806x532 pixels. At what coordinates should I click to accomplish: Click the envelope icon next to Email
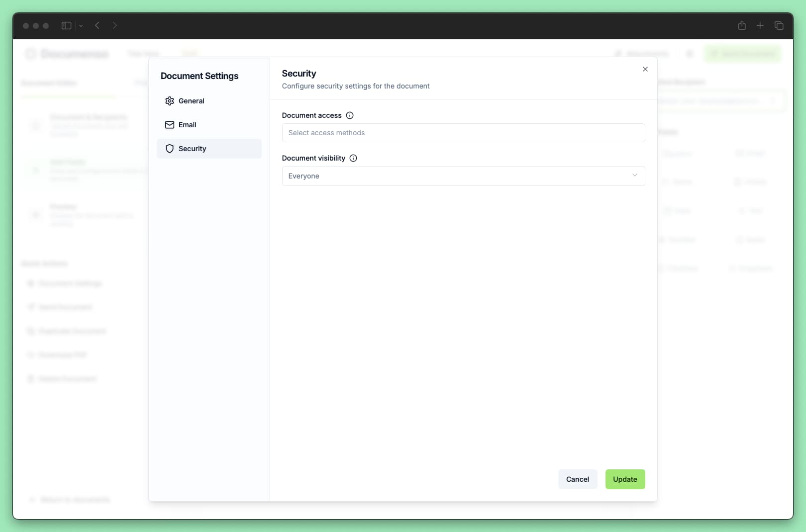tap(170, 125)
